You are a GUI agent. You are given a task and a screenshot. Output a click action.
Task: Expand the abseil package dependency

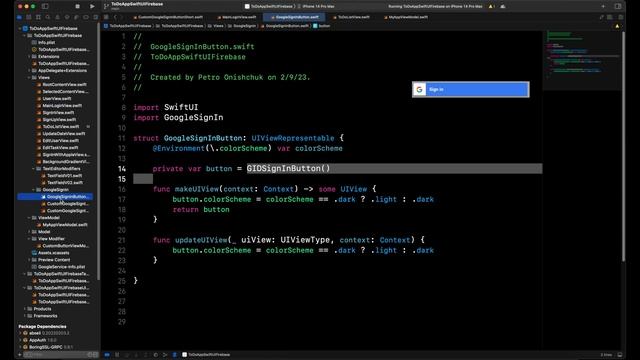click(20, 333)
